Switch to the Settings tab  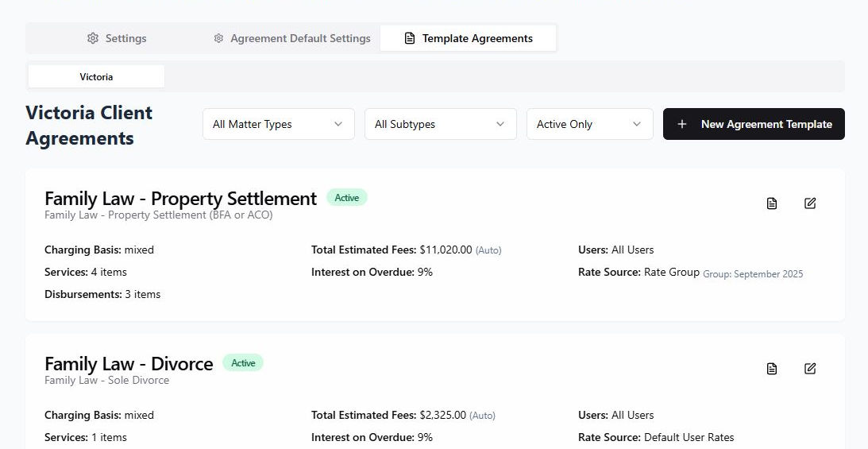tap(117, 38)
